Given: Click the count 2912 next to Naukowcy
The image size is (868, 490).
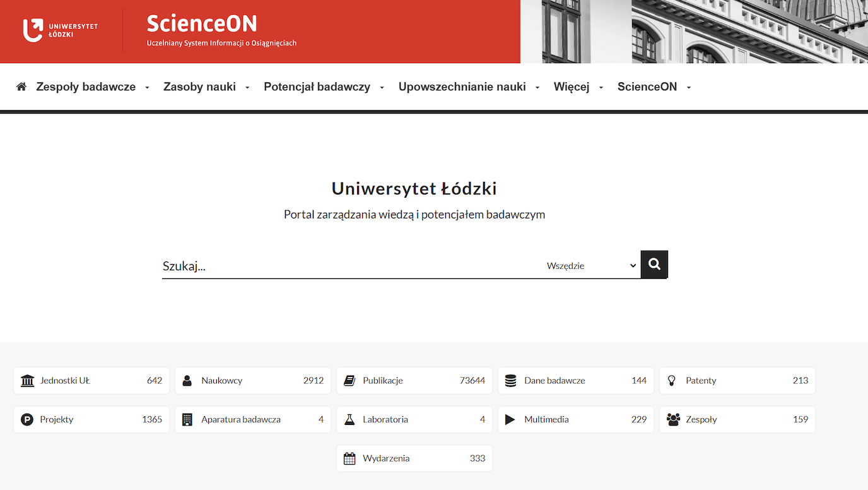Looking at the screenshot, I should coord(314,381).
